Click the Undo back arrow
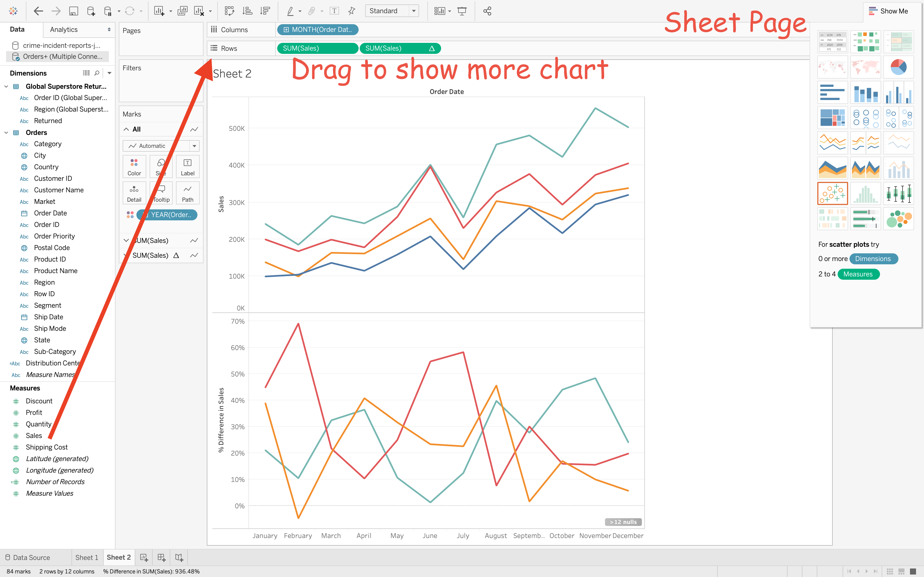The height and width of the screenshot is (577, 924). [x=38, y=11]
